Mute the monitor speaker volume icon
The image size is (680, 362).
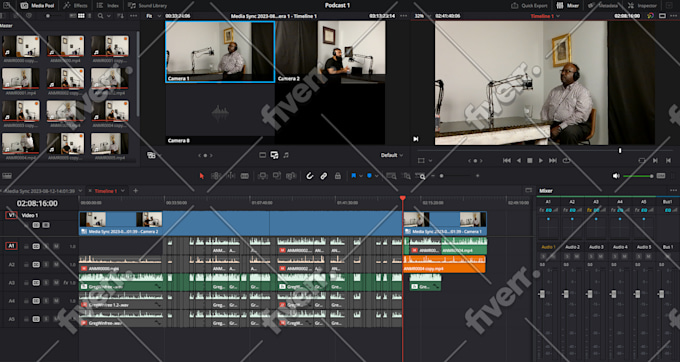coord(616,176)
